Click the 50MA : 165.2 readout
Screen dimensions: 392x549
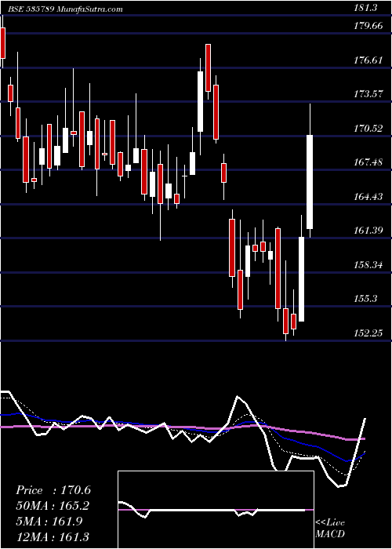(x=53, y=506)
